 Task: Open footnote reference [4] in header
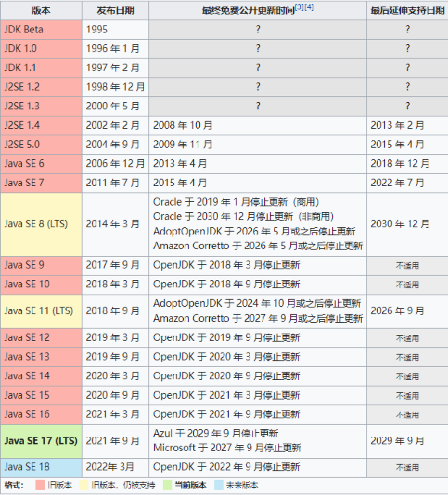(309, 7)
